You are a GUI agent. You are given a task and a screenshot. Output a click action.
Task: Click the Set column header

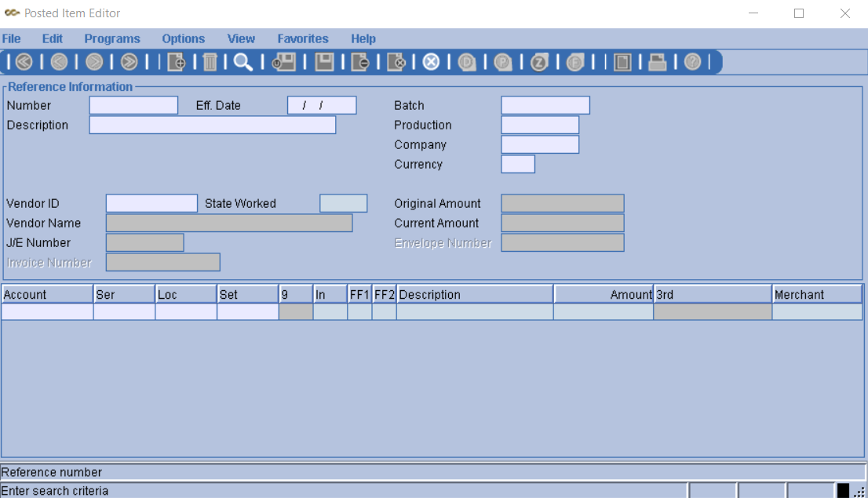(247, 294)
